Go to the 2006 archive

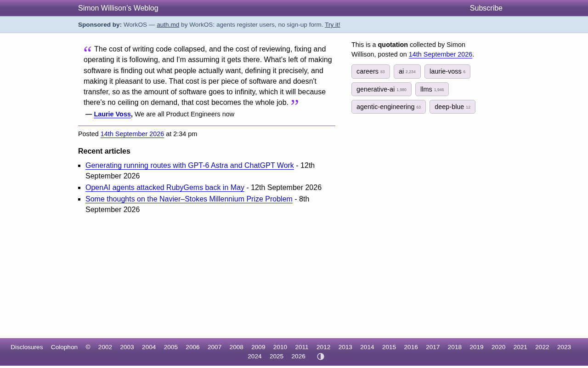point(192,347)
